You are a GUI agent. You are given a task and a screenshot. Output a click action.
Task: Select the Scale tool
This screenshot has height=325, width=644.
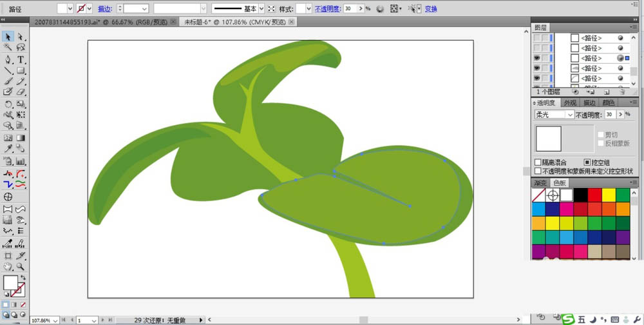coord(21,104)
